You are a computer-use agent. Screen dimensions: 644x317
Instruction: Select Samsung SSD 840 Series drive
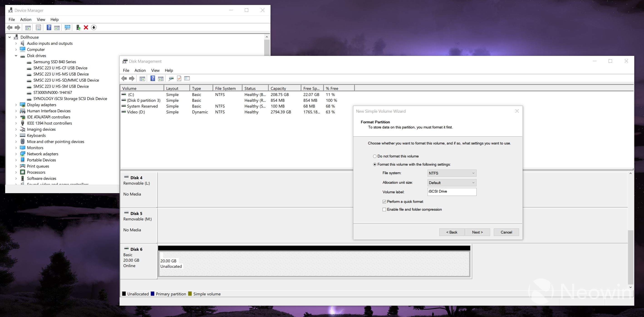pyautogui.click(x=54, y=62)
